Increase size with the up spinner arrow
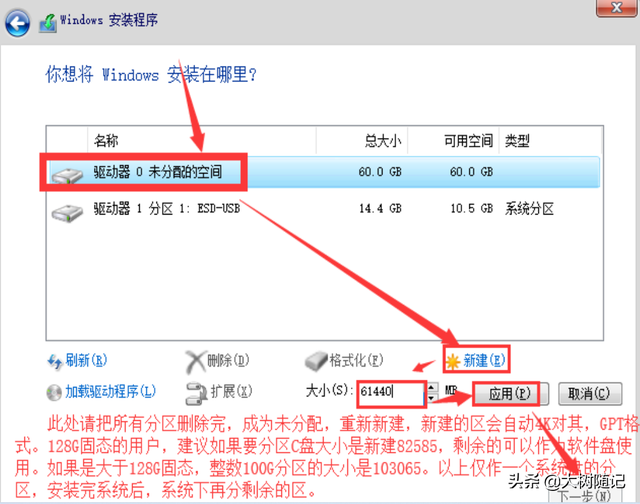 432,387
